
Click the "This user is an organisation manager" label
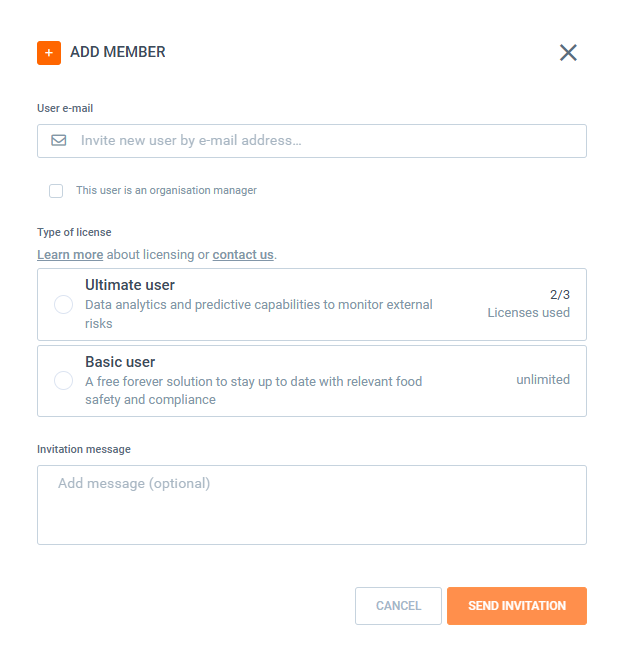tap(166, 190)
